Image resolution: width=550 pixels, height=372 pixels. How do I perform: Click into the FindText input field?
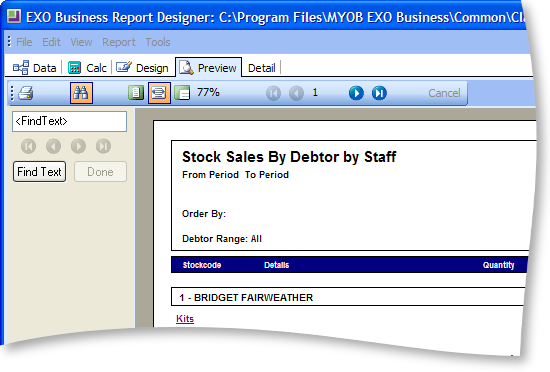pyautogui.click(x=69, y=121)
